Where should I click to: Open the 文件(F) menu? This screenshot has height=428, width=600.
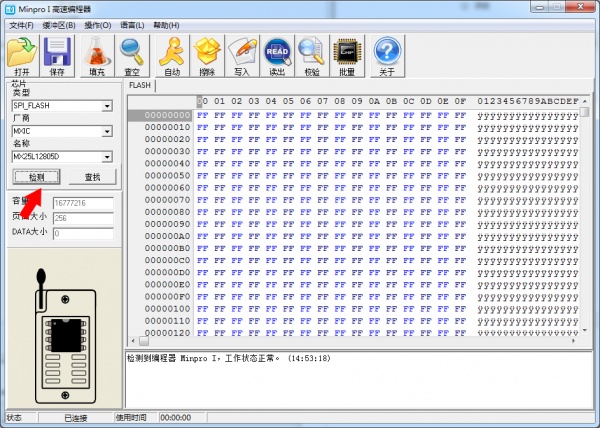coord(21,24)
